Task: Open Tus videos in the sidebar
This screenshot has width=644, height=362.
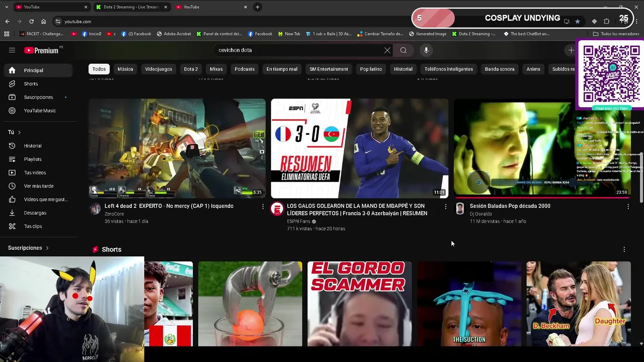Action: [x=38, y=172]
